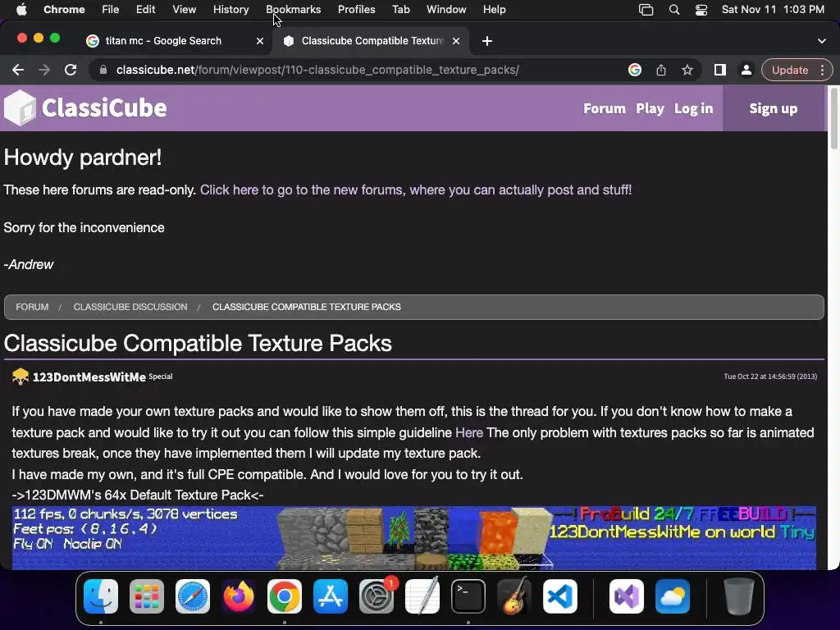This screenshot has height=630, width=840.
Task: Click the ClassiCube logo
Action: pos(85,107)
